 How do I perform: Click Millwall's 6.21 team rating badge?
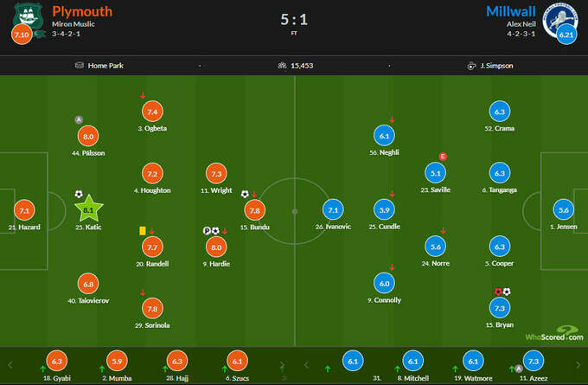click(x=566, y=35)
